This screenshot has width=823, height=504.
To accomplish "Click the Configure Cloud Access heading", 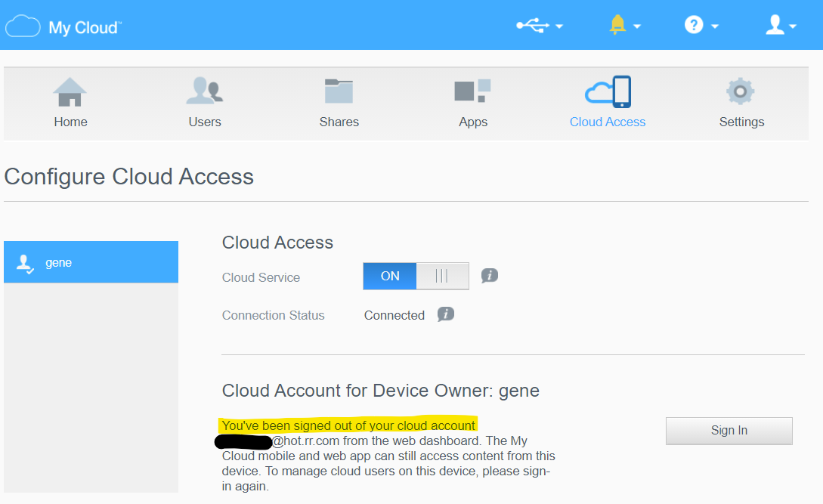I will (x=129, y=177).
